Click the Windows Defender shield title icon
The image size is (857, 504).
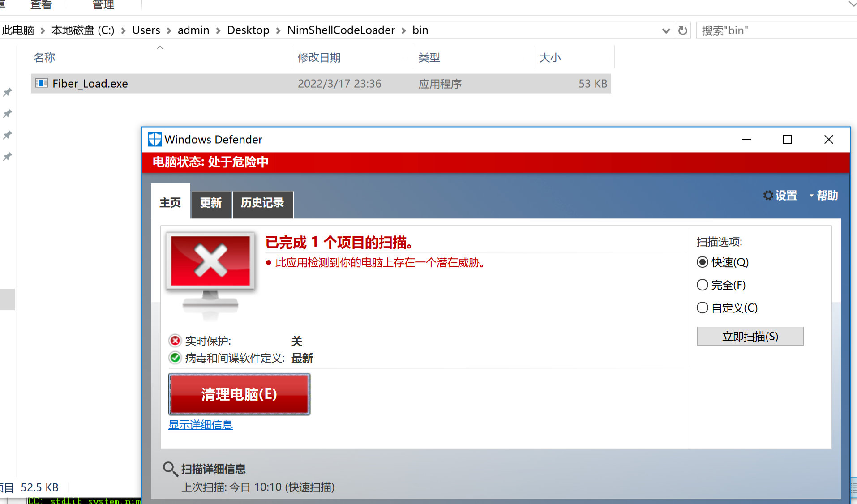(x=154, y=139)
